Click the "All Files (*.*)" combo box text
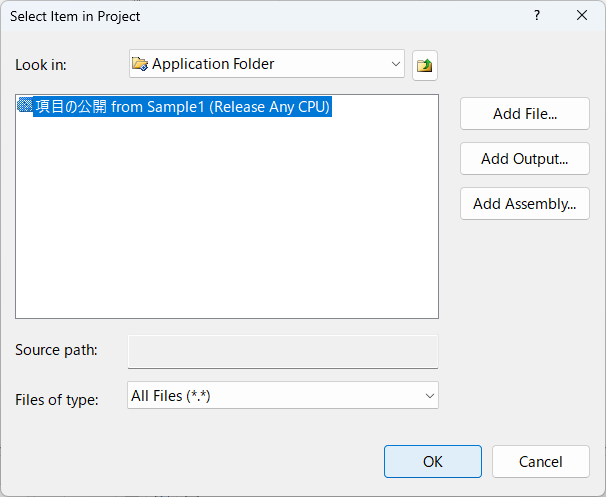The width and height of the screenshot is (606, 497). point(171,396)
